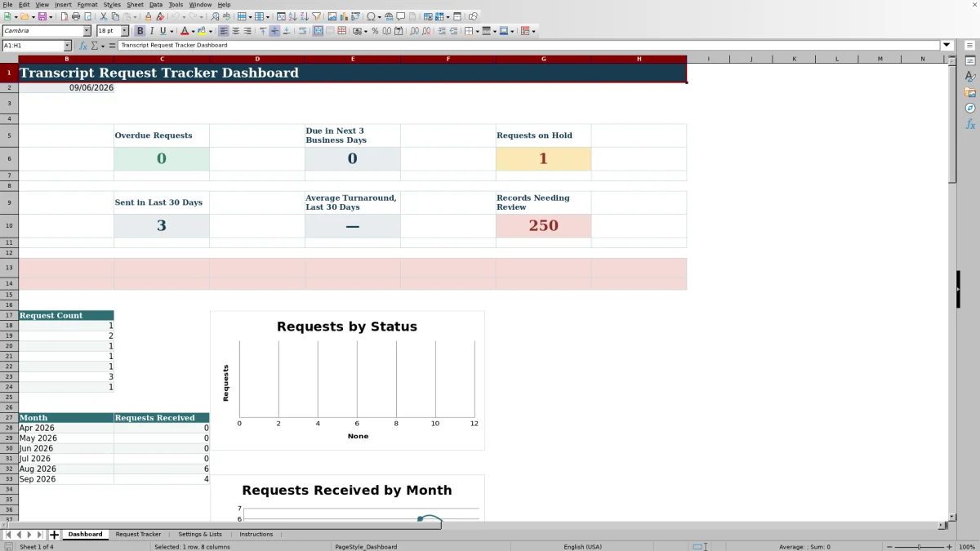Open the sidebar Styles icon
Image resolution: width=980 pixels, height=551 pixels.
(970, 77)
